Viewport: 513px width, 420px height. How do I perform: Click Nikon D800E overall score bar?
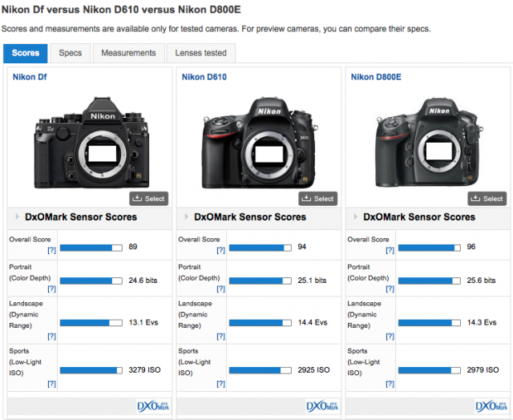point(430,248)
